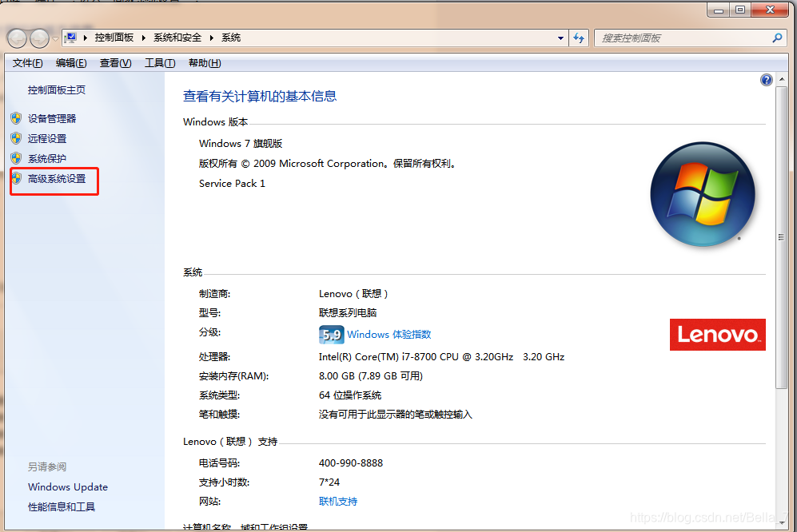The image size is (797, 532).
Task: Open 远程设置 link
Action: (46, 138)
